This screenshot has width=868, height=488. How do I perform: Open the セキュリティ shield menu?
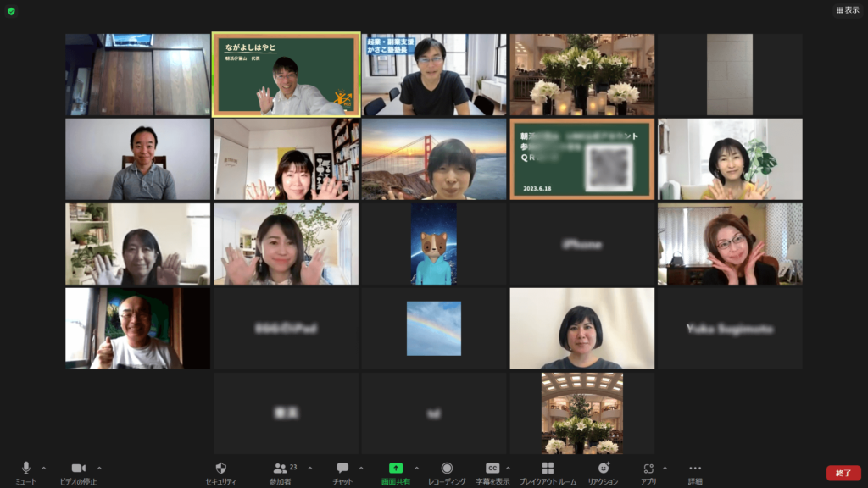(221, 471)
